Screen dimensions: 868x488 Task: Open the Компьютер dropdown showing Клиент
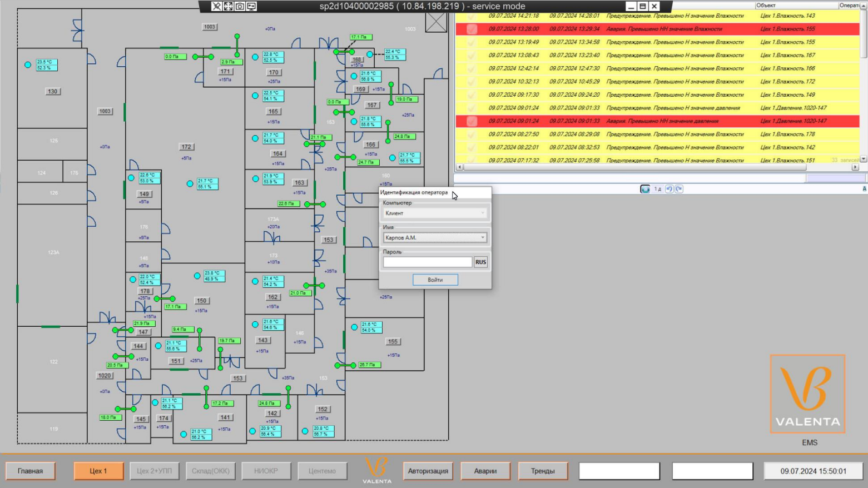pyautogui.click(x=435, y=213)
